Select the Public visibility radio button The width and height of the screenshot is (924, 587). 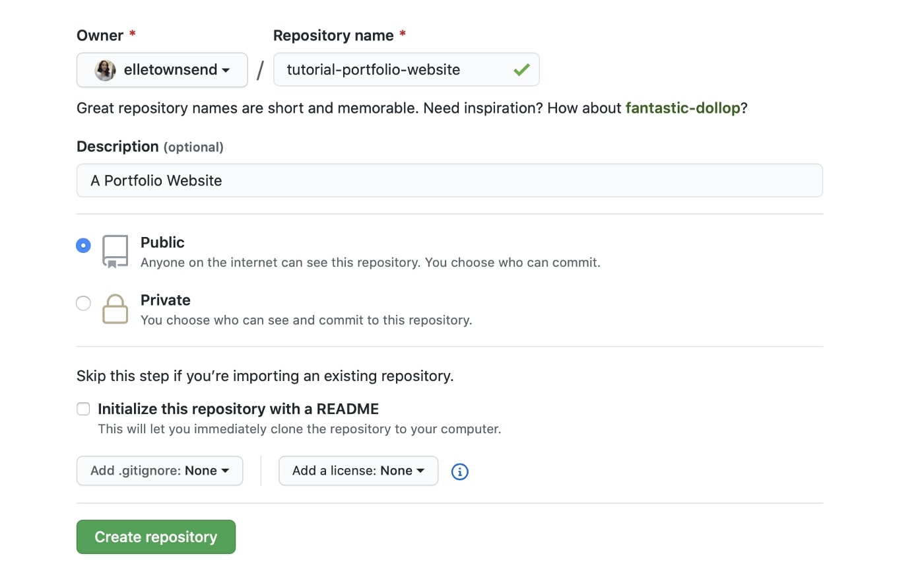83,245
